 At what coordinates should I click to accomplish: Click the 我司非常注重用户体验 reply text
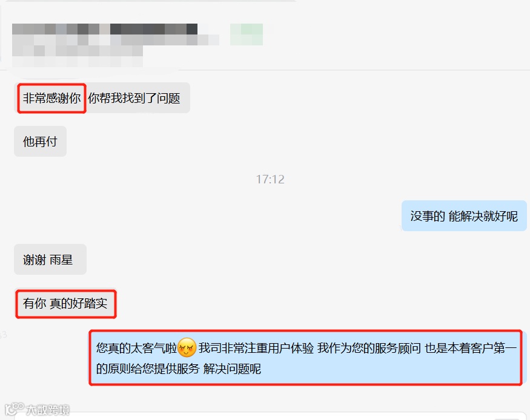pyautogui.click(x=256, y=348)
